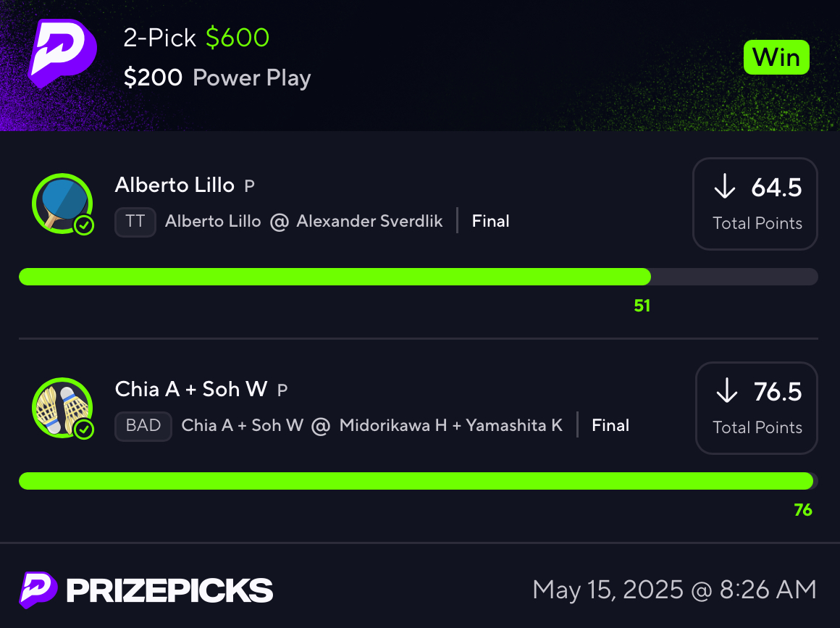This screenshot has width=840, height=628.
Task: Click Chia A + Soh W progress bar at 76
Action: pos(419,481)
